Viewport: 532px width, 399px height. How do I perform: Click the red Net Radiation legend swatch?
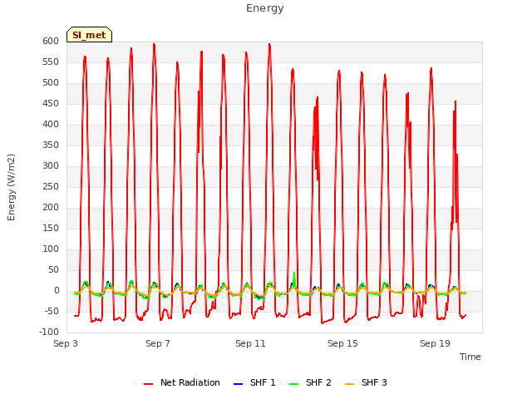[x=148, y=384]
